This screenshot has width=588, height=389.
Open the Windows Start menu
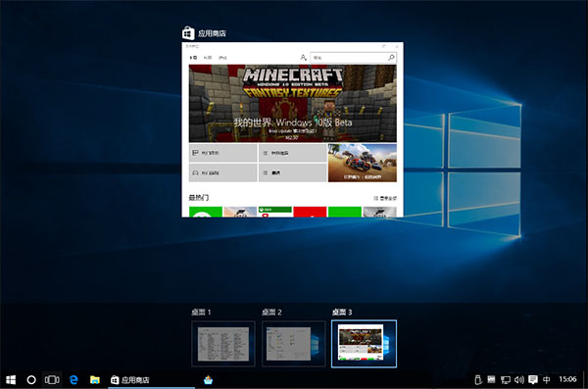click(x=11, y=380)
